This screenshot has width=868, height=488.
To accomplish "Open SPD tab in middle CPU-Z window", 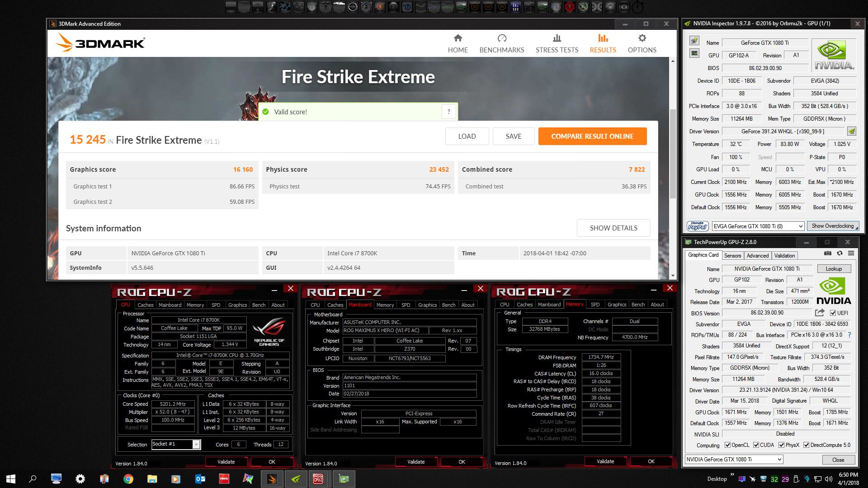I will coord(406,305).
